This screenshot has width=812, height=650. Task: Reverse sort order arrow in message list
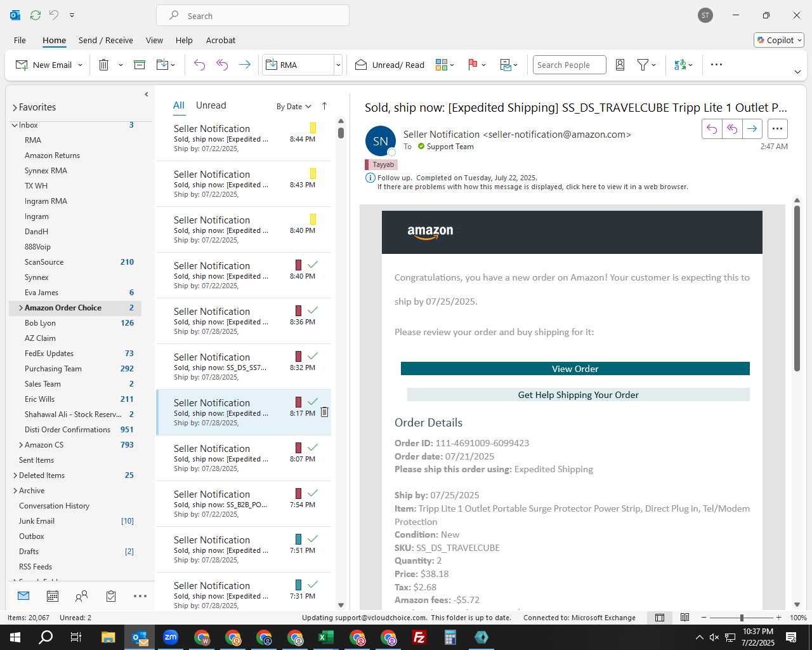click(324, 106)
